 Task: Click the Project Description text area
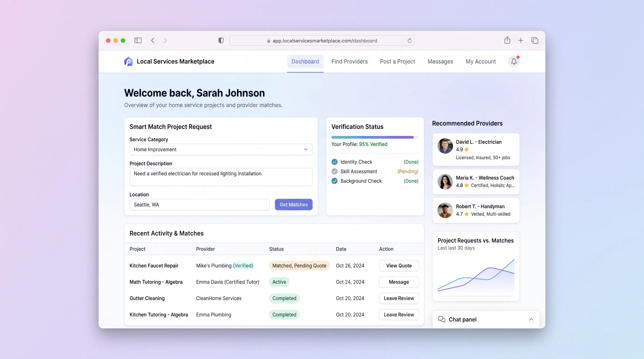tap(221, 177)
